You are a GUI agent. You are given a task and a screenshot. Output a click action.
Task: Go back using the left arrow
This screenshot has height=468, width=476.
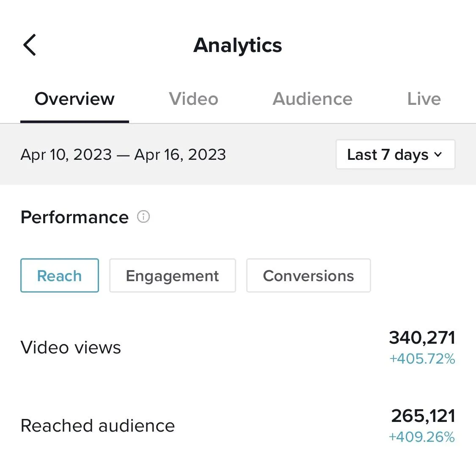coord(30,45)
